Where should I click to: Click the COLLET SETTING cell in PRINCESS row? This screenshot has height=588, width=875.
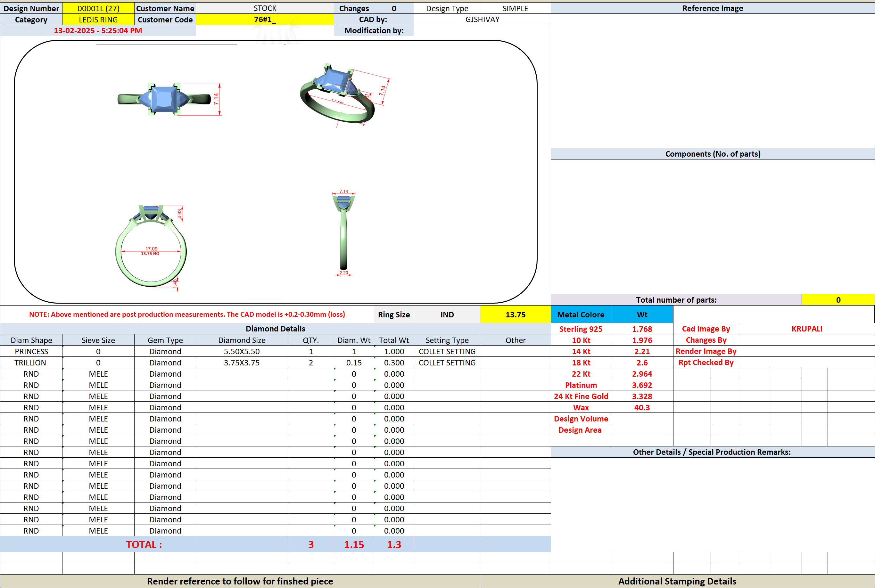pos(447,351)
